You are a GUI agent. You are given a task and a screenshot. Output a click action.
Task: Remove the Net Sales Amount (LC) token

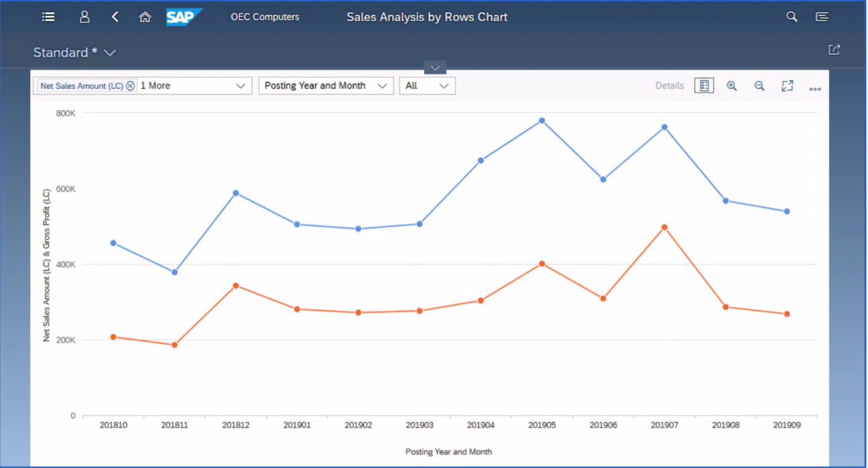tap(131, 86)
